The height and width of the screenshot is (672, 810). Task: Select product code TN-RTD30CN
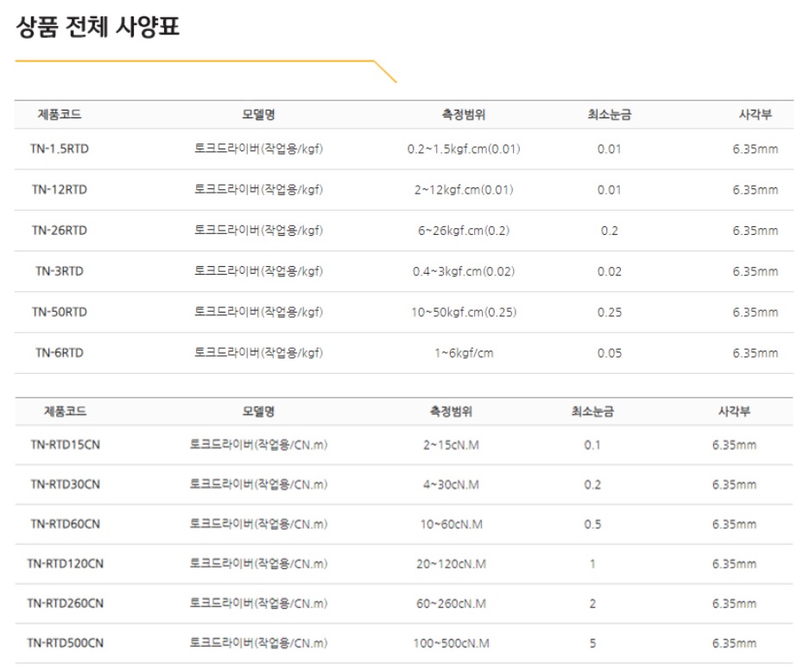coord(65,485)
